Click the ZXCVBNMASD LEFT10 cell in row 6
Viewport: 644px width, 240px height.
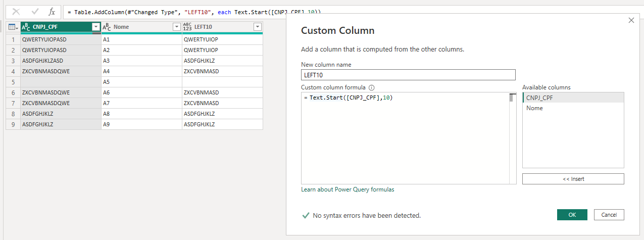(x=222, y=92)
